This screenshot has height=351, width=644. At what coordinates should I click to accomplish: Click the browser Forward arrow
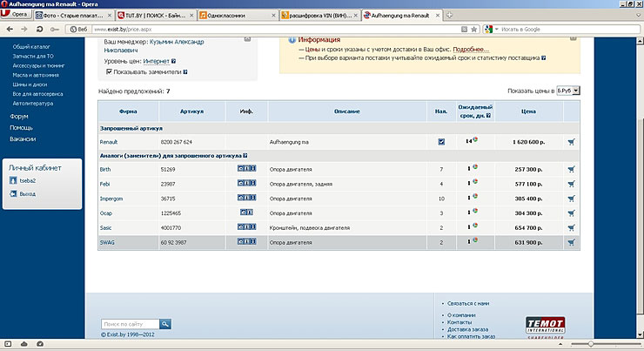coord(24,30)
